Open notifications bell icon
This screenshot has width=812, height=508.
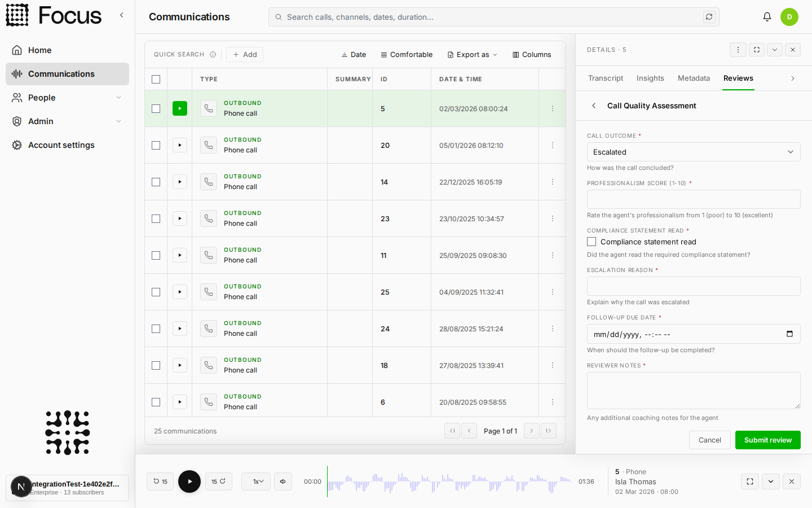[767, 17]
